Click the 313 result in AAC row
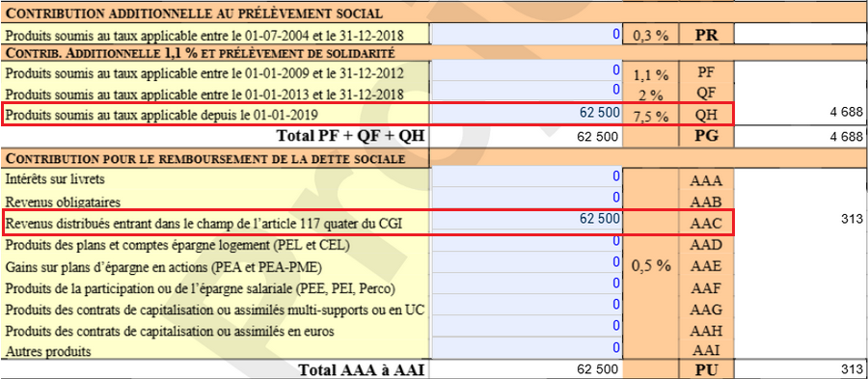Screen dimensions: 868x379 tap(853, 219)
